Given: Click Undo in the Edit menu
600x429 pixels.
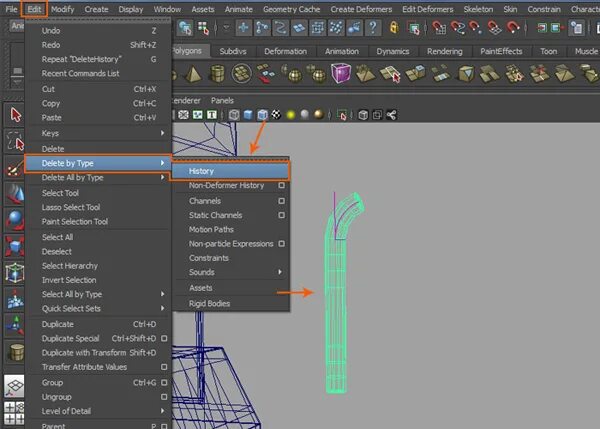Looking at the screenshot, I should click(x=99, y=31).
